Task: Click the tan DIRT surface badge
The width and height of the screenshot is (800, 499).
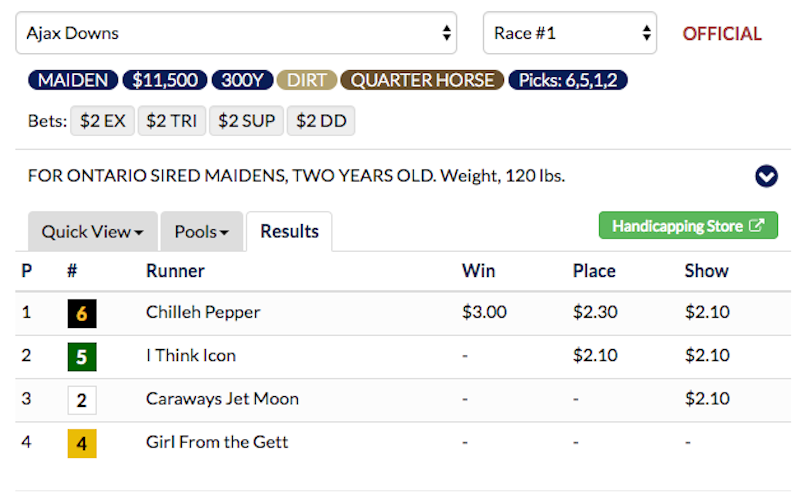Action: point(307,80)
